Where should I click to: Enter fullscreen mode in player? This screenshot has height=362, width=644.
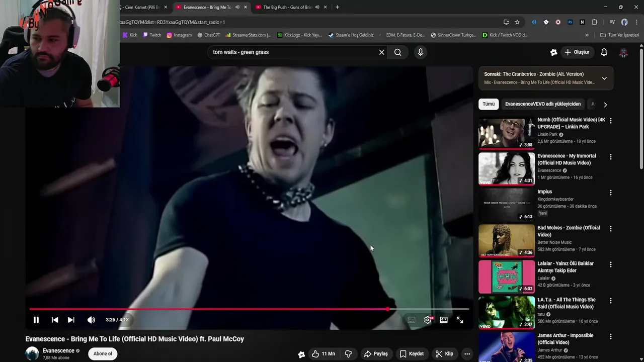click(x=460, y=320)
